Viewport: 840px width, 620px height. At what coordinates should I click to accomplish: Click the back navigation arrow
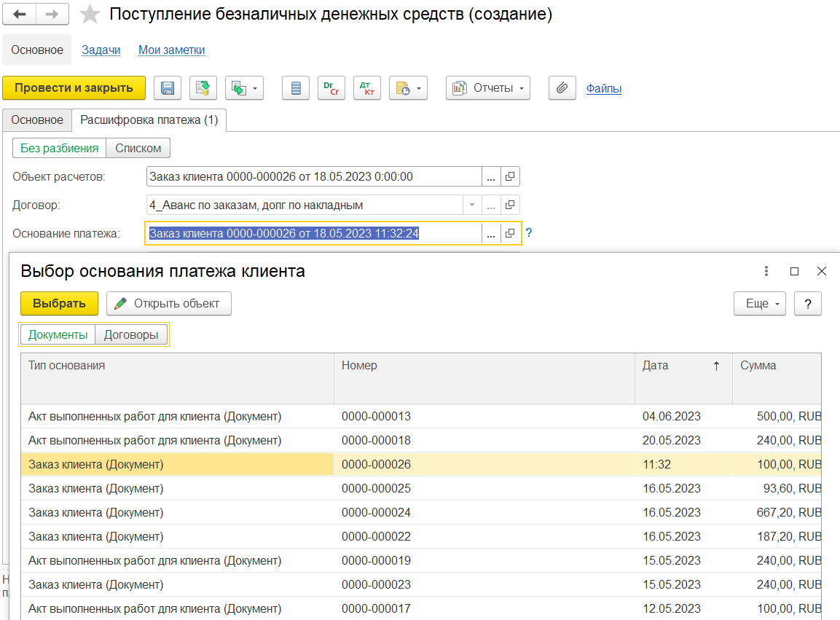(x=20, y=15)
